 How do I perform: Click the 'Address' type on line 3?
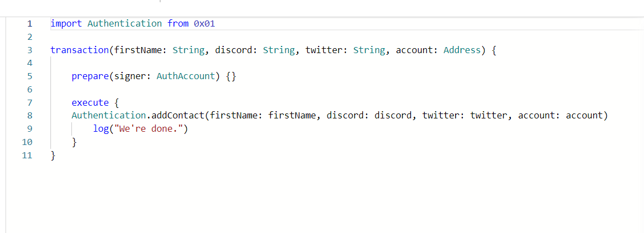pos(462,50)
